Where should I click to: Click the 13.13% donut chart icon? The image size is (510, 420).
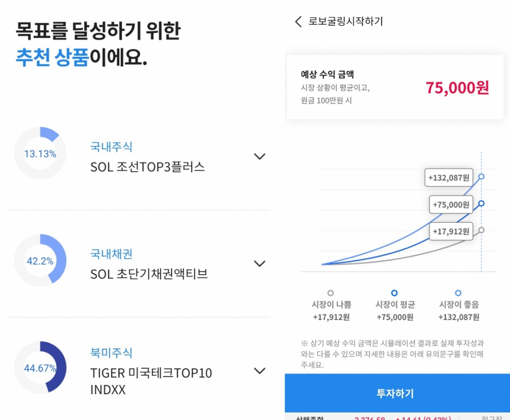[40, 153]
